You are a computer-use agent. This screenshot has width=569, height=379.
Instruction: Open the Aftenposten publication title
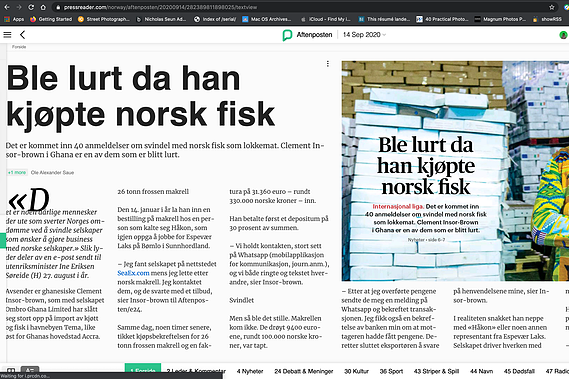tap(314, 34)
